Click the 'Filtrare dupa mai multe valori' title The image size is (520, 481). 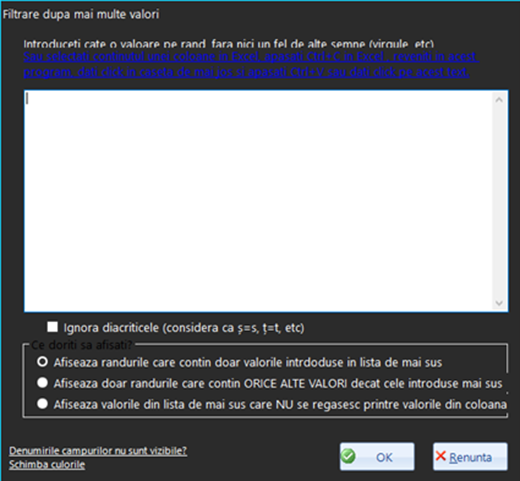pyautogui.click(x=81, y=14)
